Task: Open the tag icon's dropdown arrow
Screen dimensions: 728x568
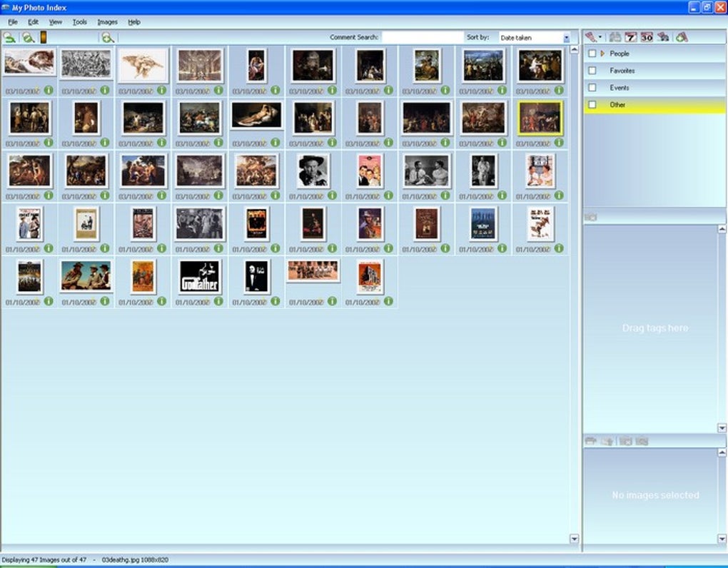Action: [x=600, y=37]
